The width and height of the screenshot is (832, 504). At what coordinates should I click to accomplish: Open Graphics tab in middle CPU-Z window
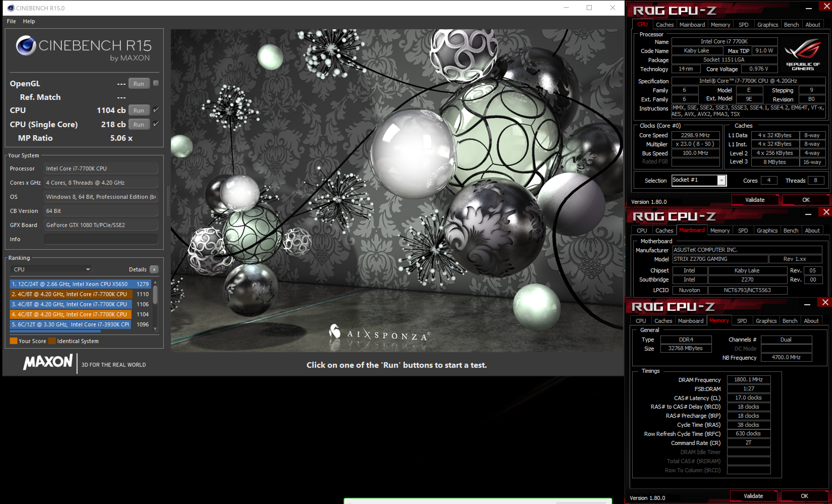(x=767, y=231)
